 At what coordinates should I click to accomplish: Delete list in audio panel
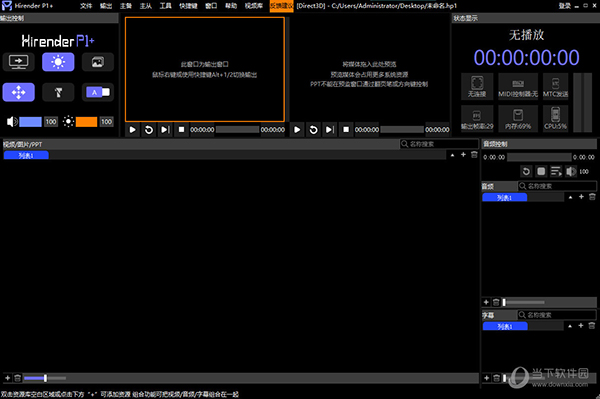pos(592,197)
